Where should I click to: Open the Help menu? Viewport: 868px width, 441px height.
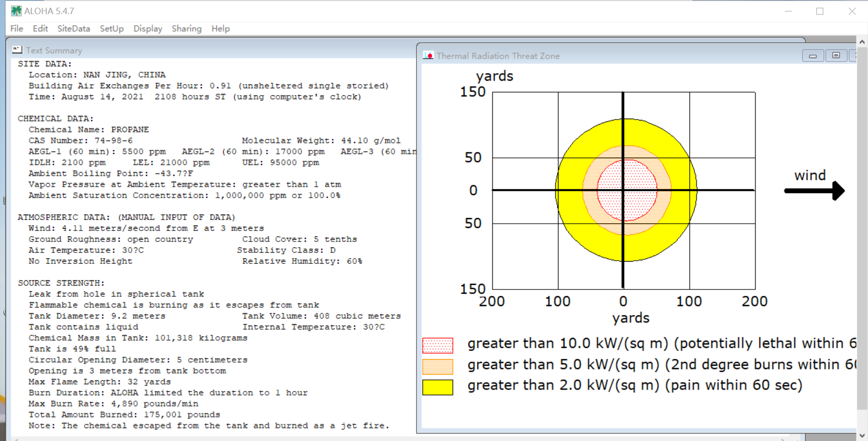[x=220, y=28]
